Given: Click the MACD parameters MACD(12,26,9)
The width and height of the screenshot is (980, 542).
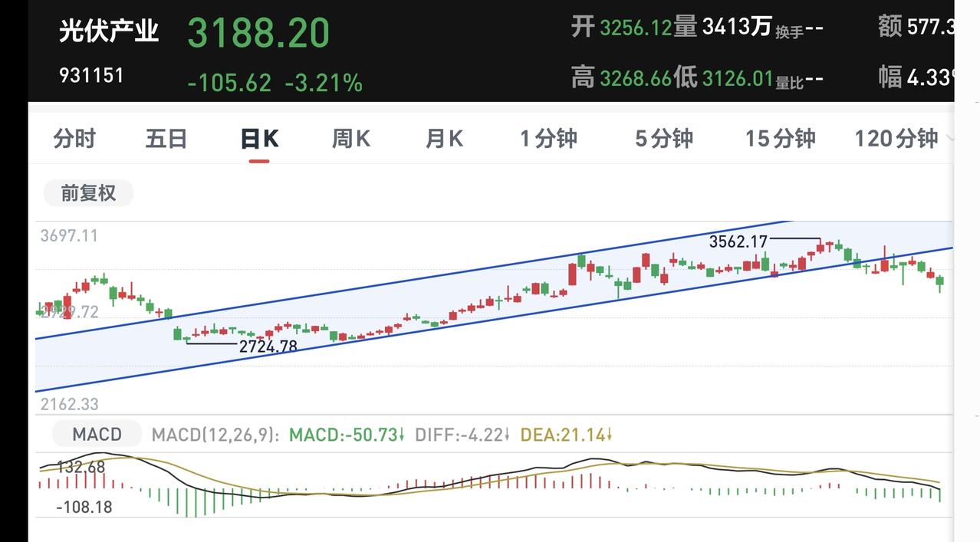Looking at the screenshot, I should click(216, 435).
